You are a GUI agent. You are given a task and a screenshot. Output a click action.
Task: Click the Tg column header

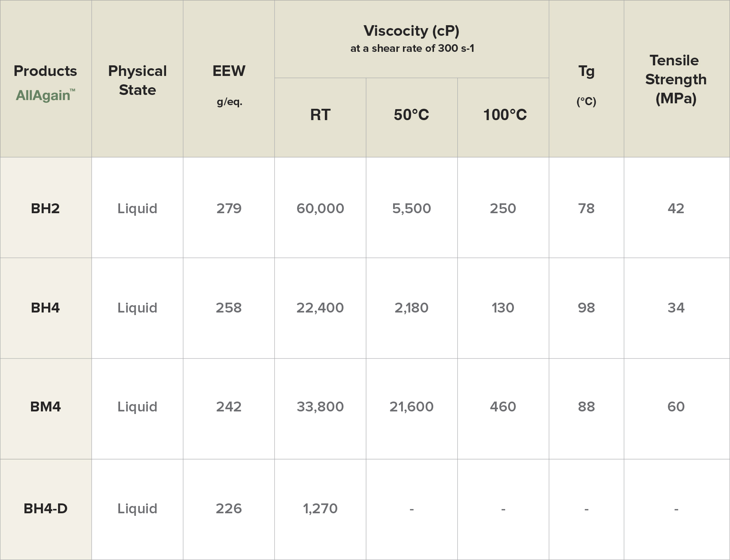click(586, 71)
